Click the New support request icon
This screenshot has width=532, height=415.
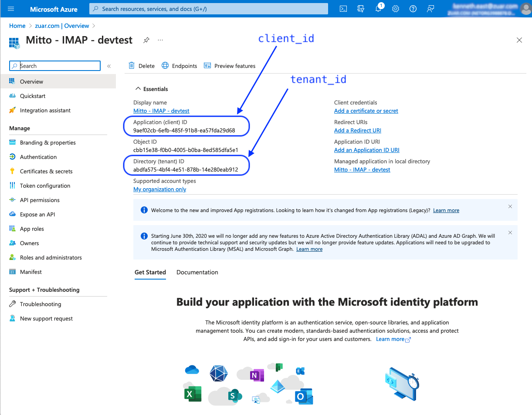point(12,318)
